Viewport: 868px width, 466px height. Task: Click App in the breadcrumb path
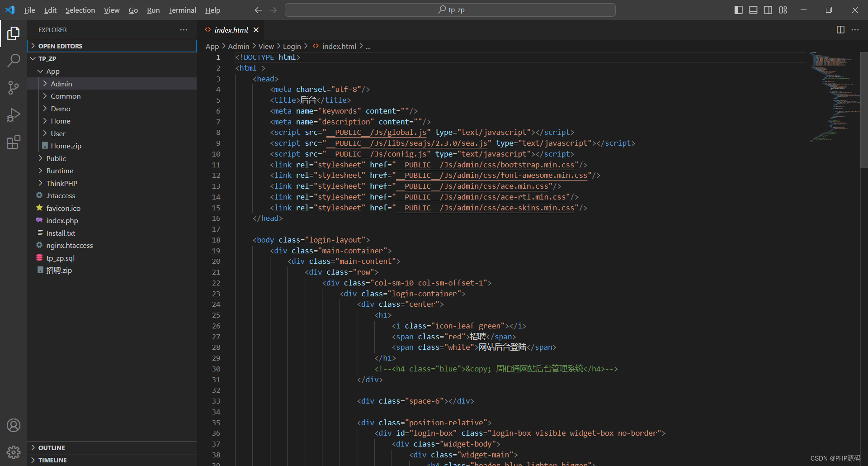[x=212, y=46]
